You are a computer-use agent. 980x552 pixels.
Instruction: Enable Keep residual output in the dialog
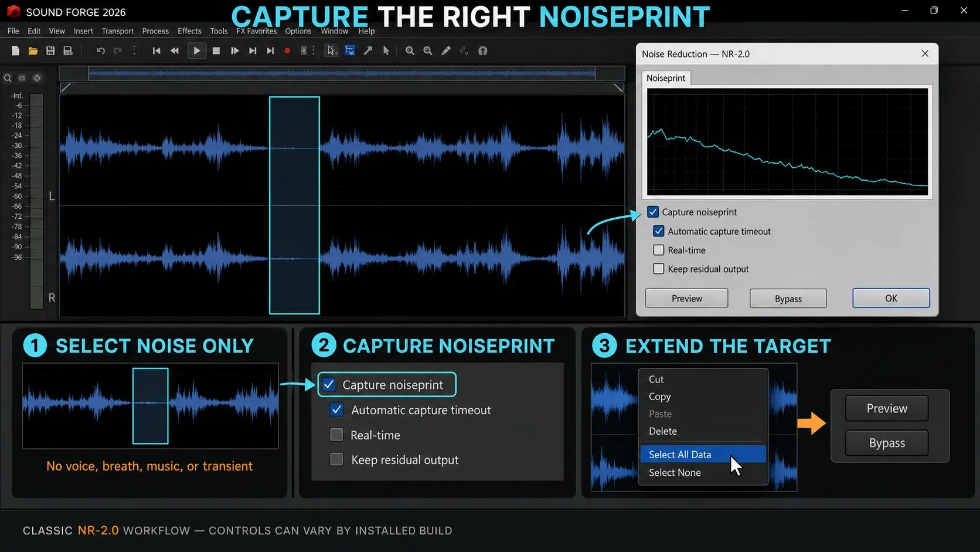pyautogui.click(x=659, y=269)
